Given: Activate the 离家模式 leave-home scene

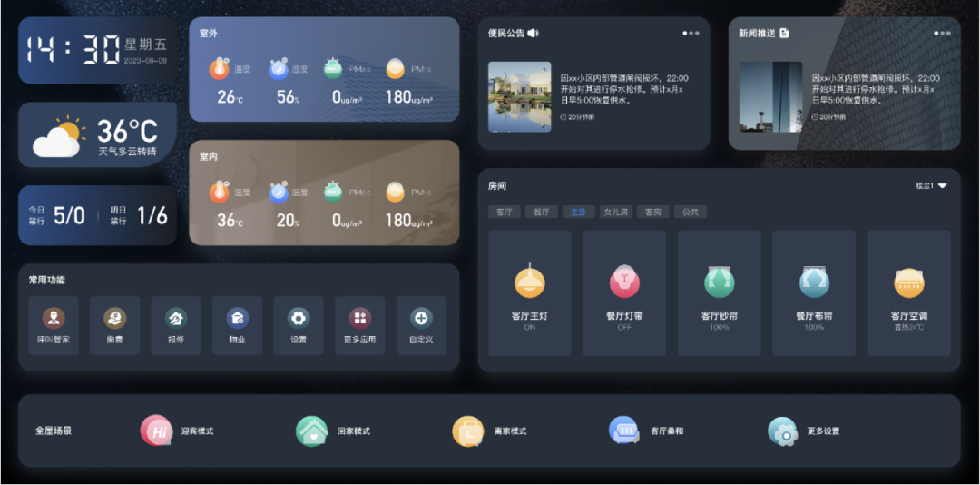Looking at the screenshot, I should [x=468, y=431].
